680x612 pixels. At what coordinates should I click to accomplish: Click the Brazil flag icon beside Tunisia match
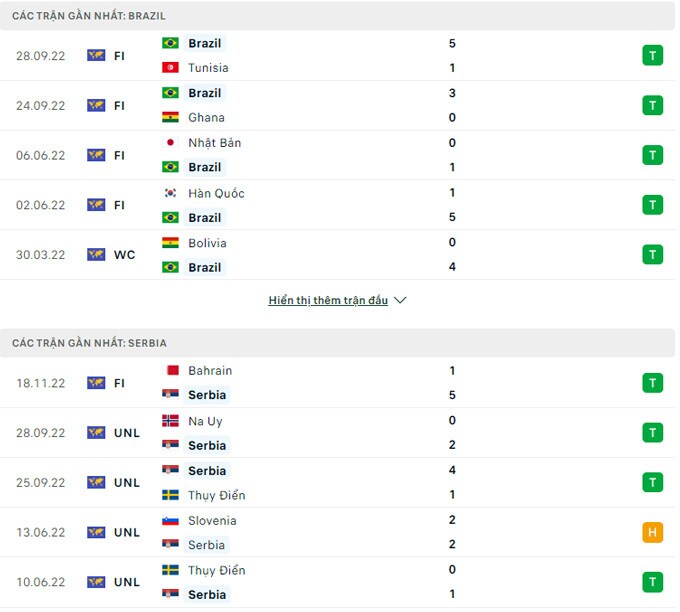170,43
